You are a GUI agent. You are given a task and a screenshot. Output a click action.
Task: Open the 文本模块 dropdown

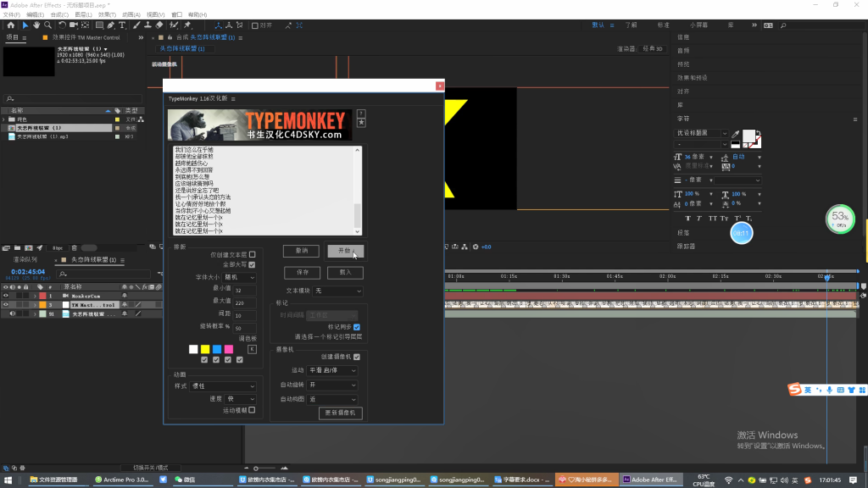click(x=337, y=291)
